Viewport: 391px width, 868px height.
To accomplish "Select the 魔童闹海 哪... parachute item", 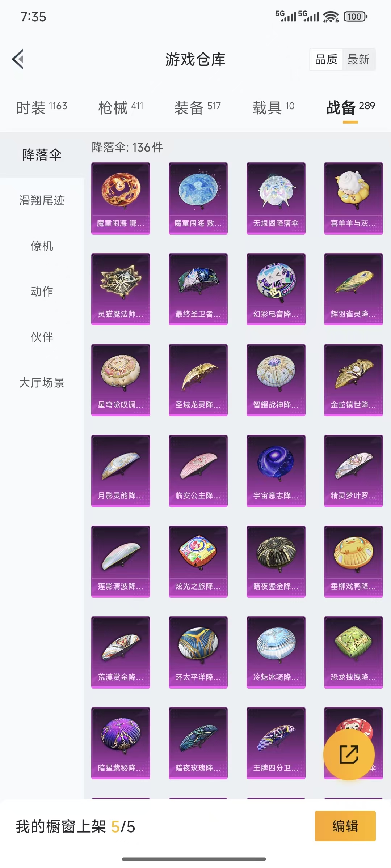I will (x=121, y=198).
